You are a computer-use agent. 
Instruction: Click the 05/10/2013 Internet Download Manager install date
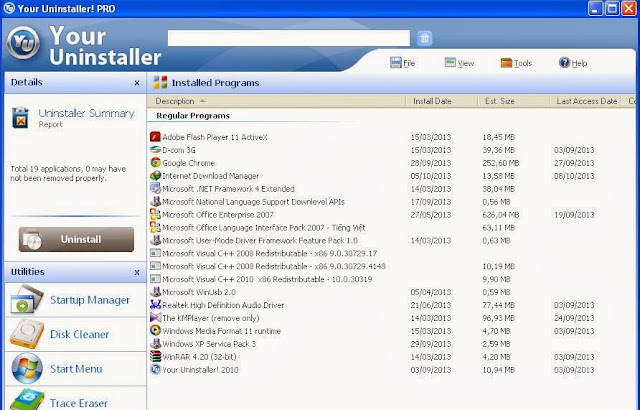pyautogui.click(x=431, y=176)
